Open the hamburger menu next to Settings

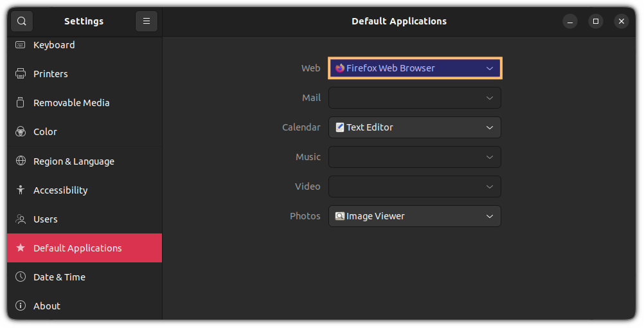(x=146, y=21)
